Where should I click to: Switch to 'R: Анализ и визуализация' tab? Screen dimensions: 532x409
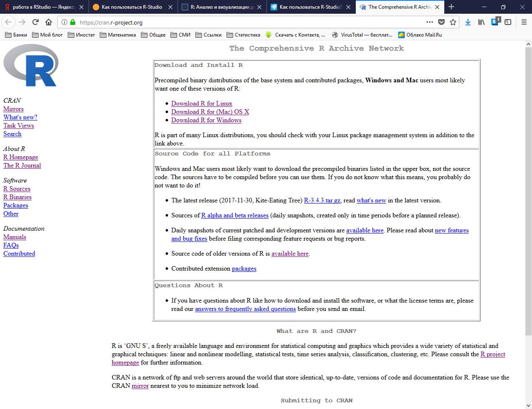click(222, 7)
